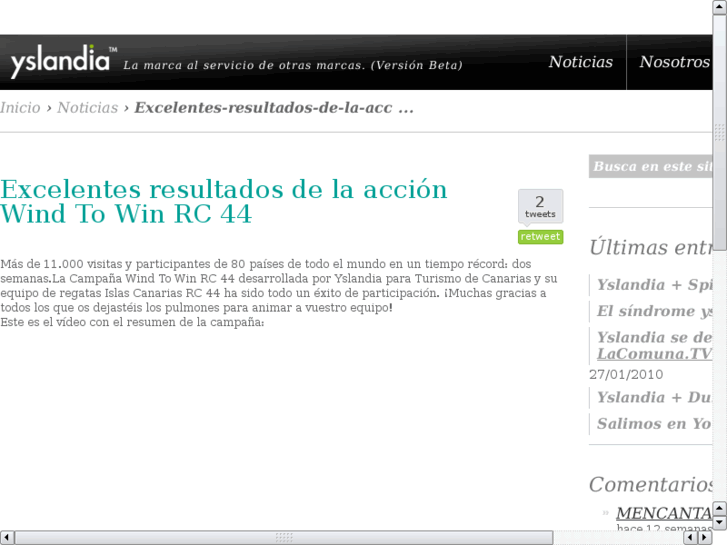Viewport: 727px width, 545px height.
Task: Click the Comentarios heading
Action: click(x=650, y=485)
